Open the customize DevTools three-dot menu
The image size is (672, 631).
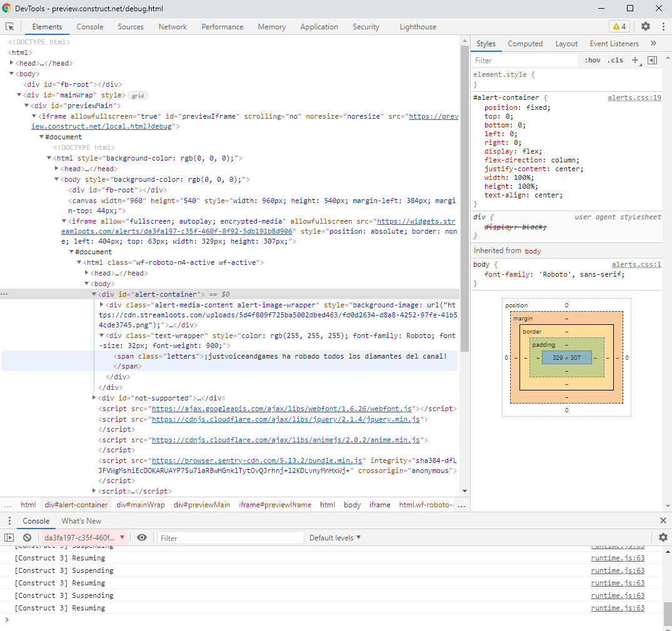coord(663,27)
